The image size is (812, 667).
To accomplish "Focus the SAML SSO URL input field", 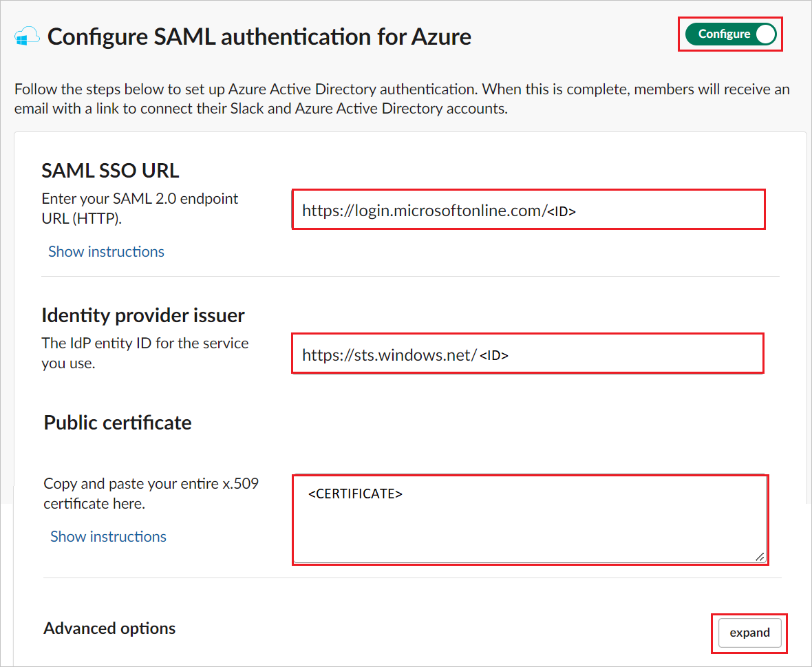I will [528, 210].
